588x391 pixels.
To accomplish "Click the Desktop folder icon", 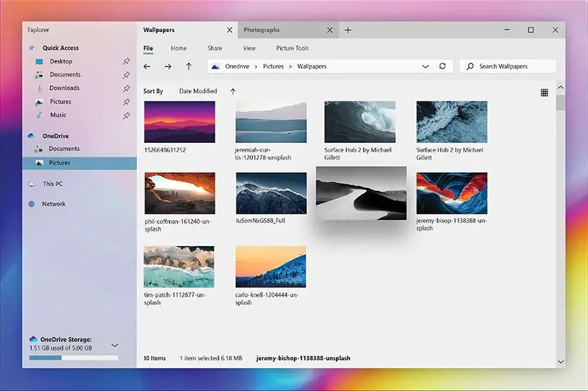I will [x=39, y=61].
